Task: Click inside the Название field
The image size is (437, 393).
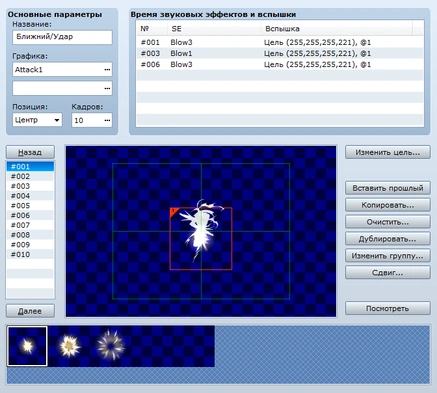Action: 62,37
